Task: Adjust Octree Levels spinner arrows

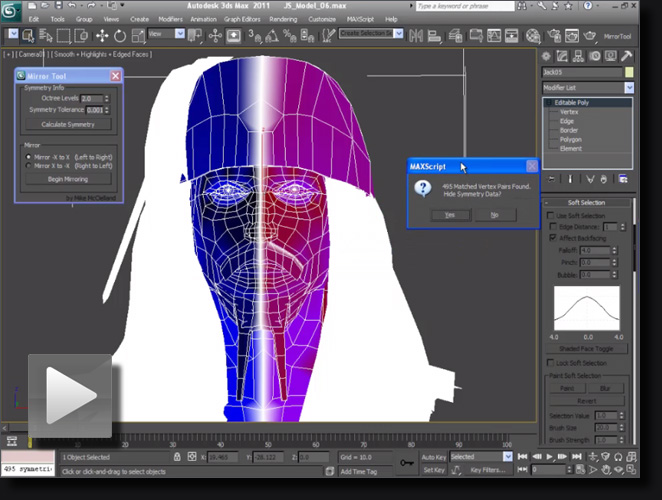Action: click(107, 98)
